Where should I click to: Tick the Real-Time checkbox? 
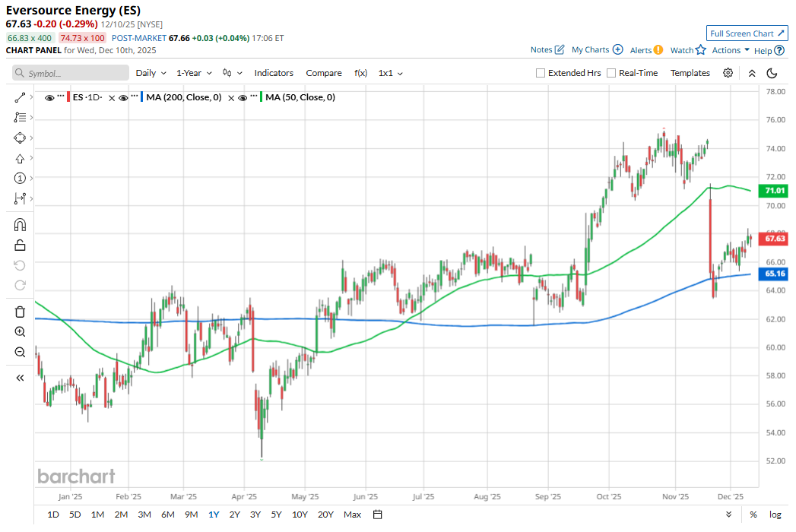coord(611,73)
